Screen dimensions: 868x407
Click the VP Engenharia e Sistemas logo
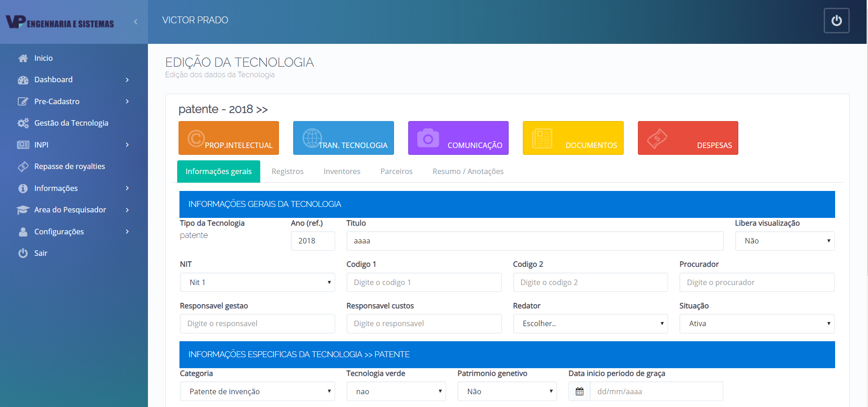(x=60, y=22)
